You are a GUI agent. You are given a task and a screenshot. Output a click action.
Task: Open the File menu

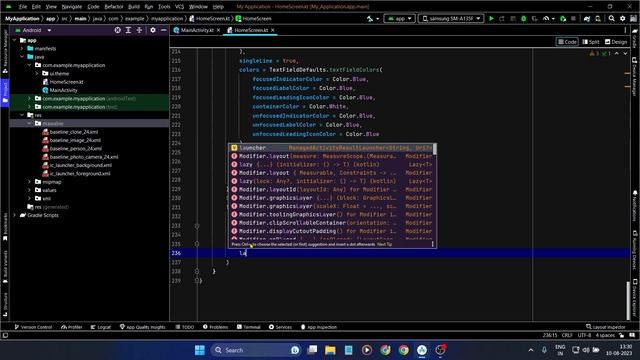click(23, 7)
